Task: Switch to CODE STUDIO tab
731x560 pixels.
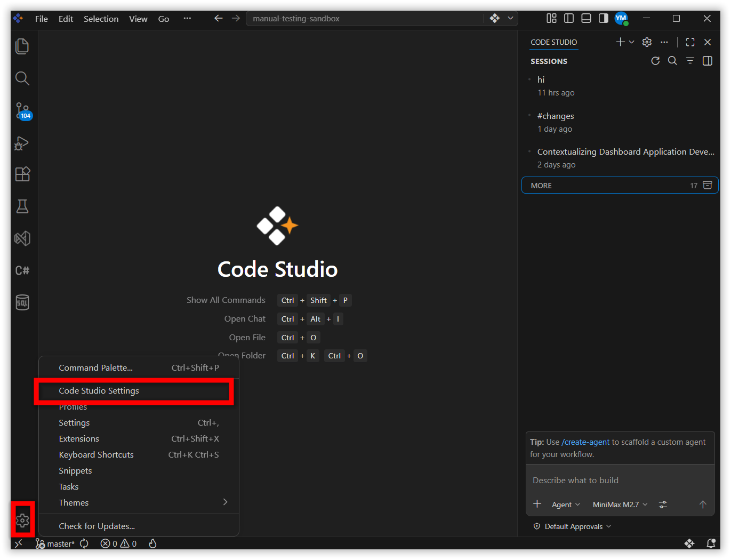Action: pyautogui.click(x=553, y=42)
